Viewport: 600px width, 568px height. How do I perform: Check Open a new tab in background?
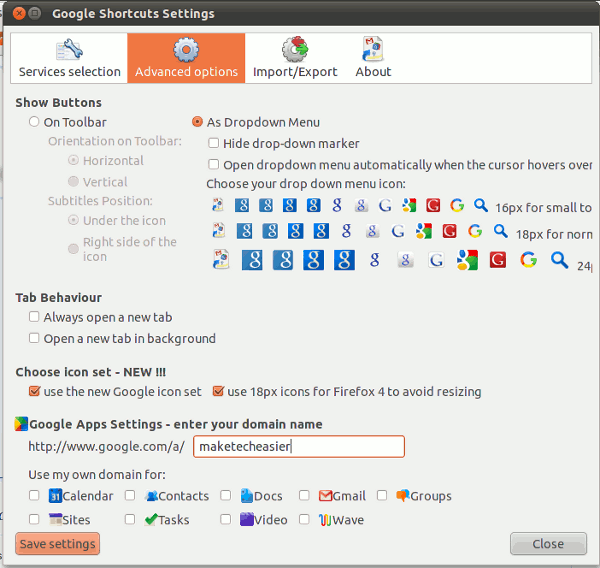(34, 338)
